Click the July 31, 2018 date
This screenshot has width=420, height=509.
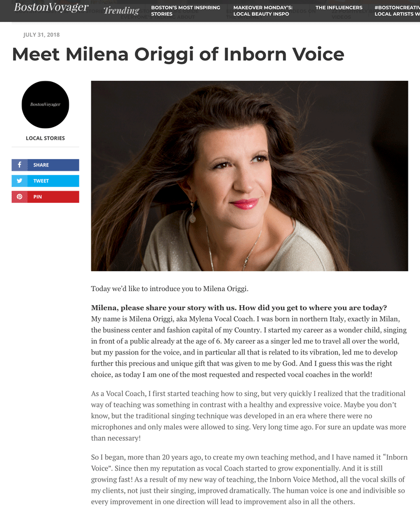pos(41,35)
